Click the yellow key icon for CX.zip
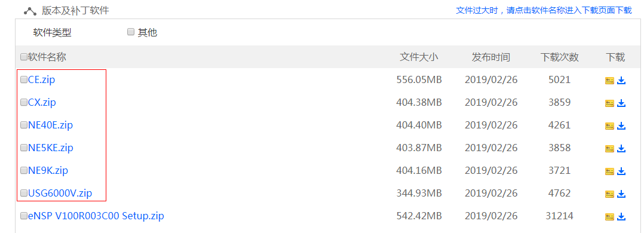644x233 pixels. [609, 103]
